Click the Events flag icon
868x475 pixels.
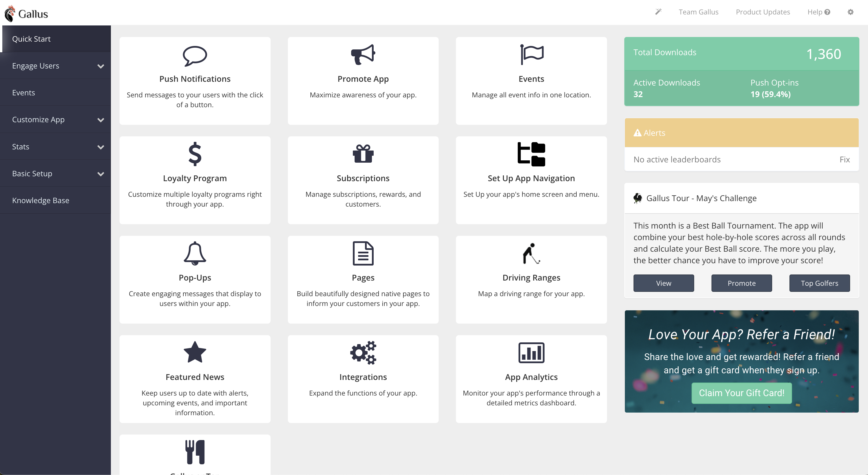[531, 54]
